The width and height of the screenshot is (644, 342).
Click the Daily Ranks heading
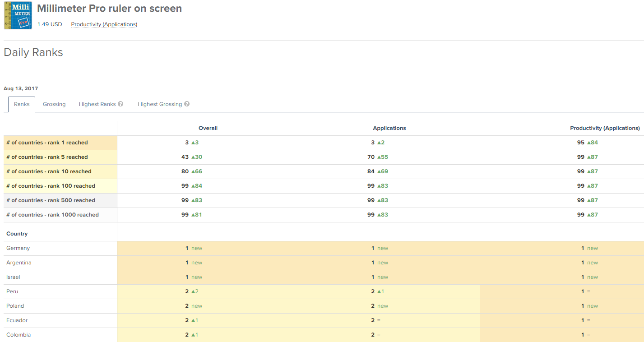[x=33, y=52]
